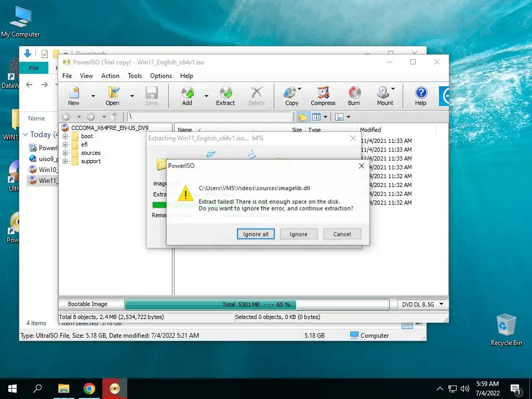Click the Compress toolbar icon
The height and width of the screenshot is (399, 532).
tap(323, 96)
